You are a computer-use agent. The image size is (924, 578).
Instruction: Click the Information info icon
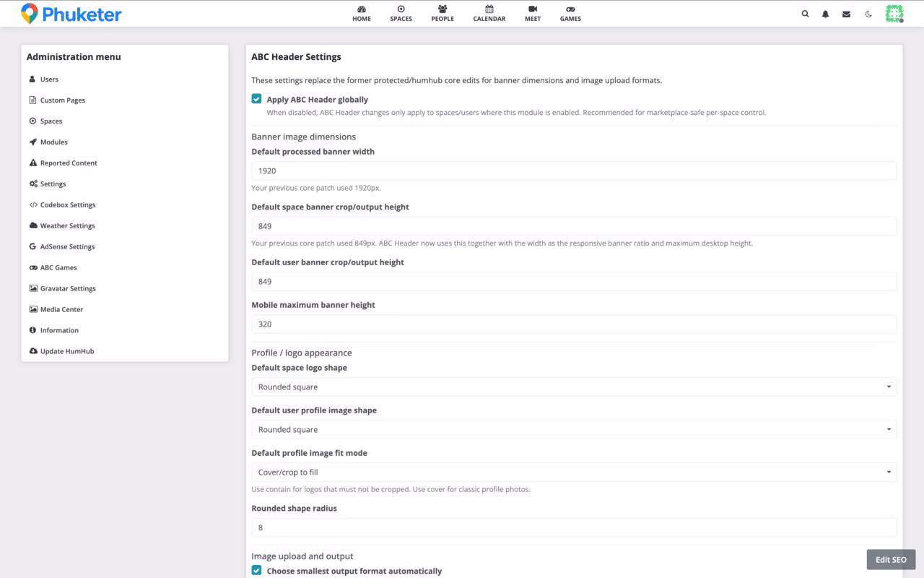tap(32, 330)
